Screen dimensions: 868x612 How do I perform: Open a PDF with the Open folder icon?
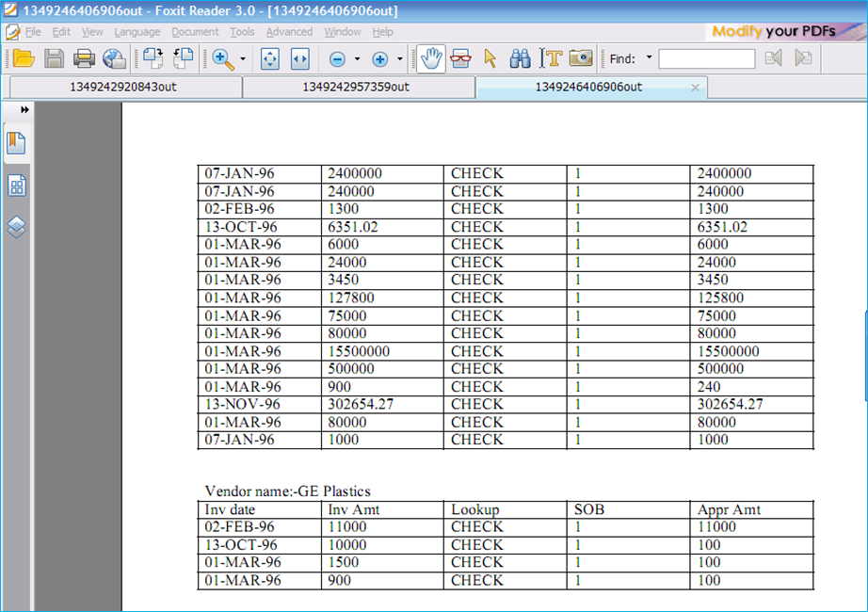tap(24, 58)
